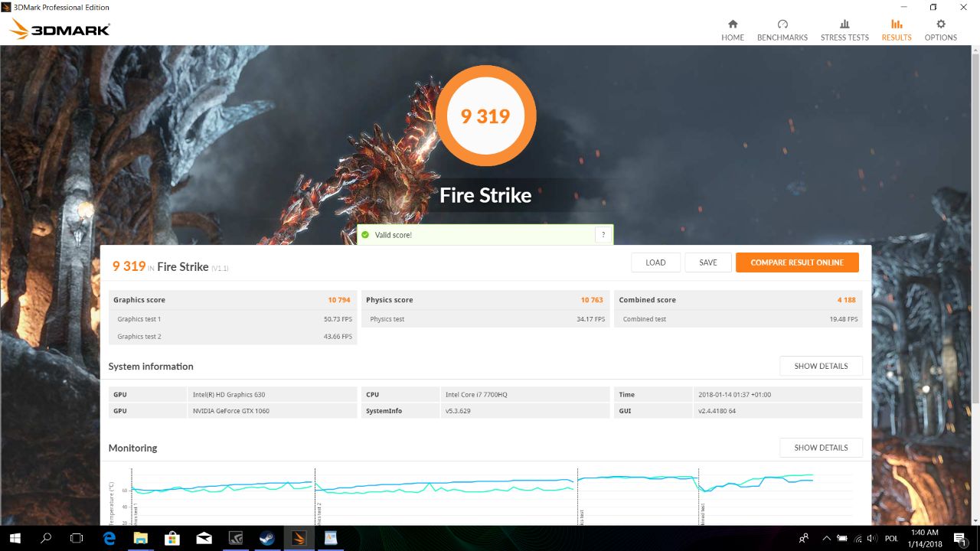
Task: Switch to the RESULTS tab
Action: click(x=896, y=29)
